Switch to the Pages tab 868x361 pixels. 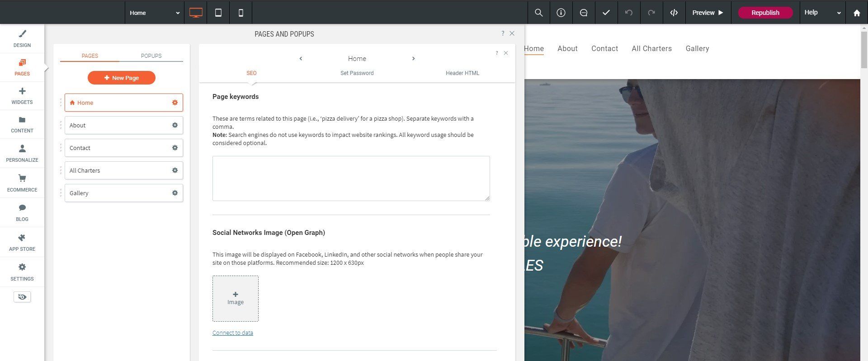click(x=90, y=56)
